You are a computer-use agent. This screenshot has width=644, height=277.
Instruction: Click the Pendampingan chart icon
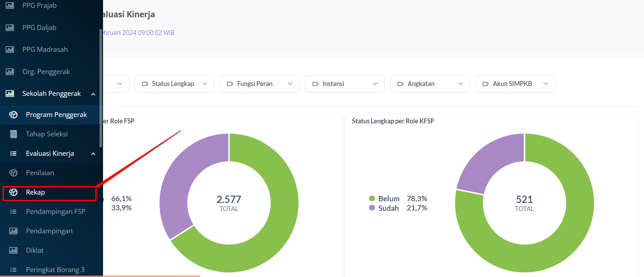point(13,231)
